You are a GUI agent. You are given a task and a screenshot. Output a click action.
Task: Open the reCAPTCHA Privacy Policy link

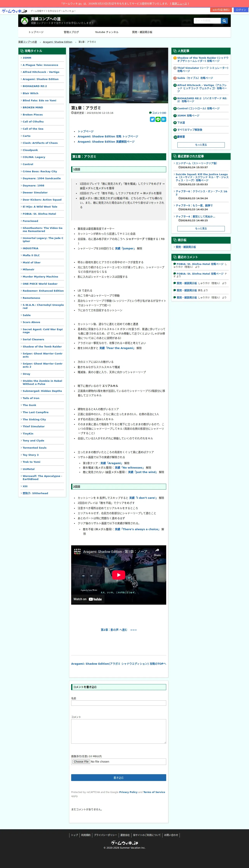[x=128, y=792]
